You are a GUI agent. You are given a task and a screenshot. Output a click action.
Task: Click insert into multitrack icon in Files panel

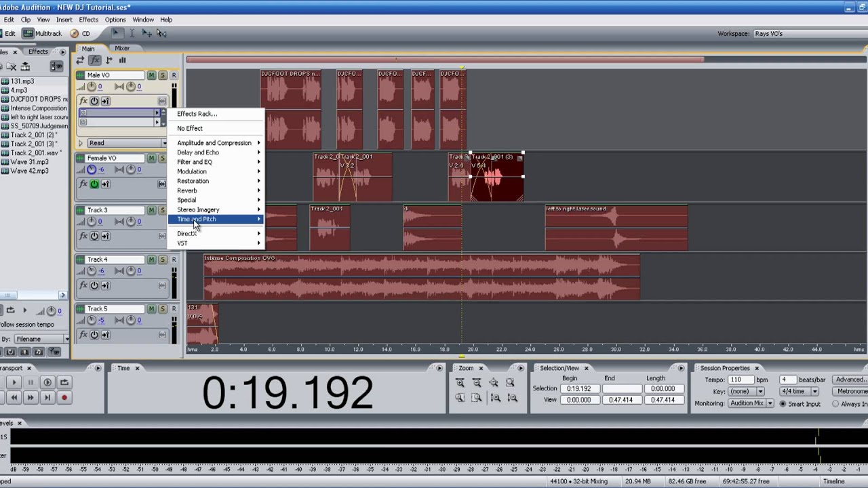[25, 66]
